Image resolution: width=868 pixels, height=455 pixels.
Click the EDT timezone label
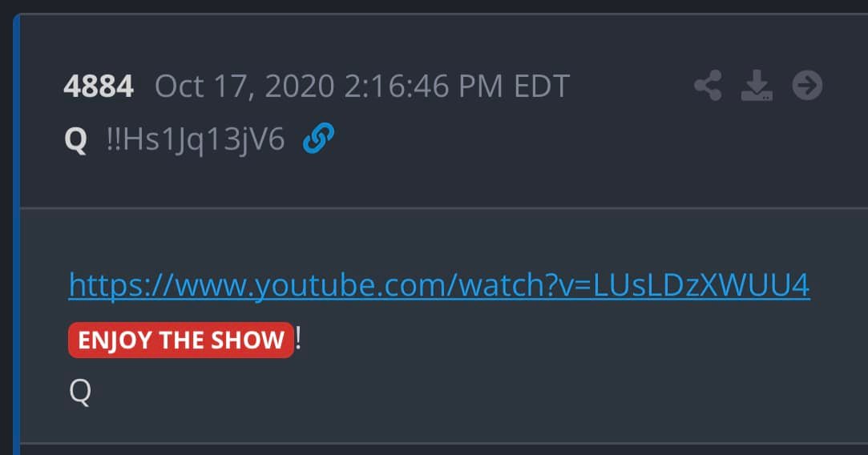point(542,87)
